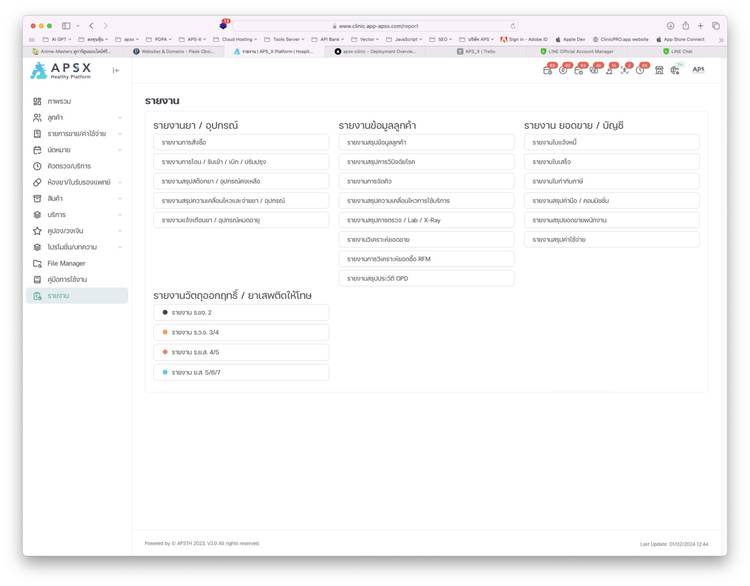Screen dimensions: 750x586
Task: Click the star icon for คูปอง/วงเงิน
Action: (37, 231)
